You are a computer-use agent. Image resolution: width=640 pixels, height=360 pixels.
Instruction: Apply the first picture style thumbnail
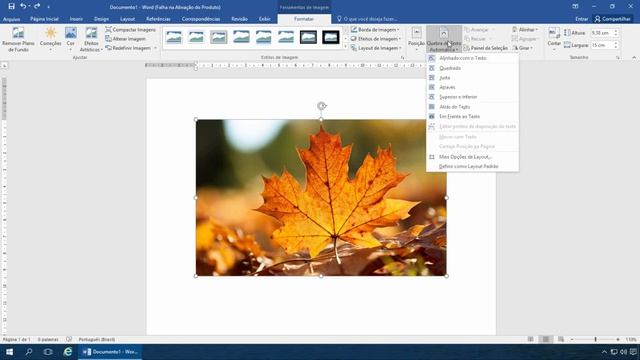pyautogui.click(x=174, y=37)
